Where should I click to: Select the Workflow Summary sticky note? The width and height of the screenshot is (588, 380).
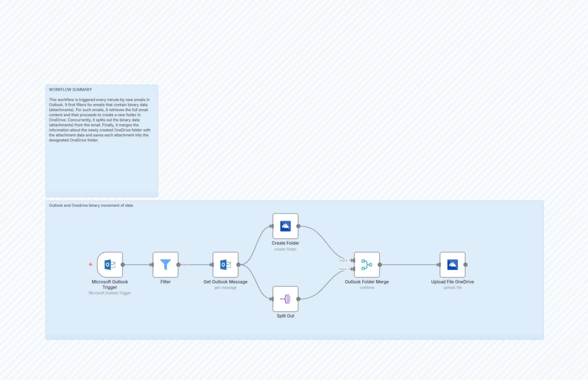pyautogui.click(x=102, y=141)
